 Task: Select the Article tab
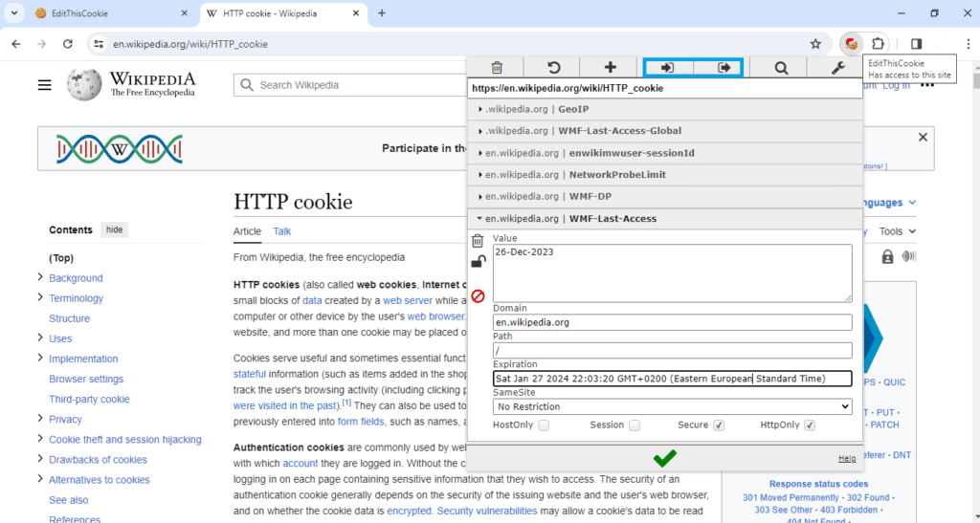247,231
